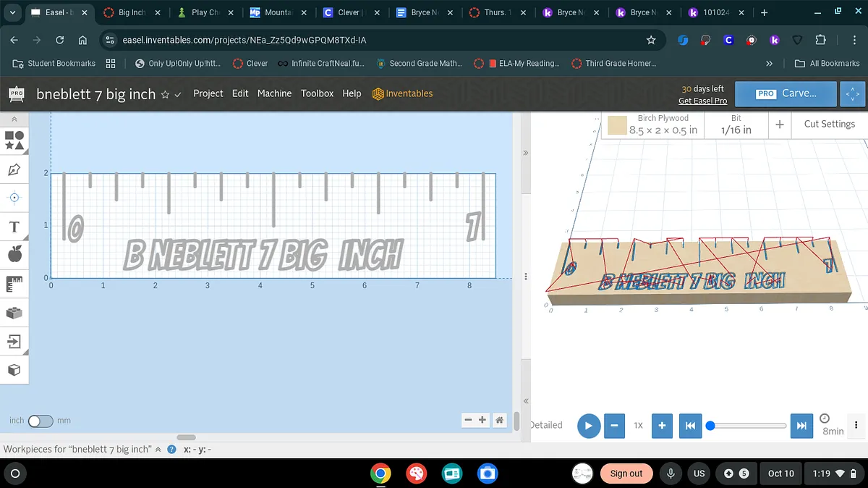This screenshot has height=488, width=868.
Task: Select the Shapes tool in left sidebar
Action: click(14, 140)
